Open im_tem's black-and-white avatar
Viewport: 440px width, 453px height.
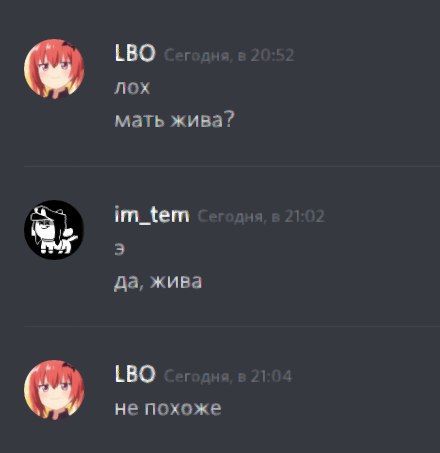pyautogui.click(x=54, y=230)
